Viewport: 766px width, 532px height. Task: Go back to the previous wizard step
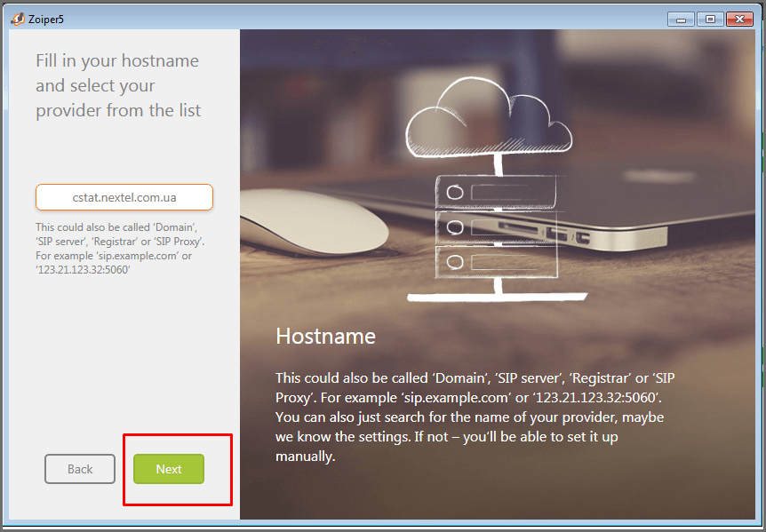click(79, 469)
